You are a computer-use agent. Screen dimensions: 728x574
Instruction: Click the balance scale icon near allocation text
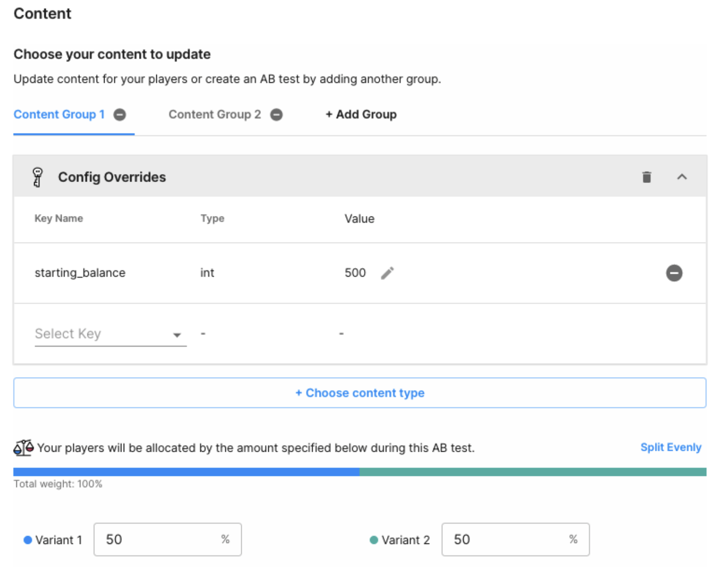[x=23, y=448]
